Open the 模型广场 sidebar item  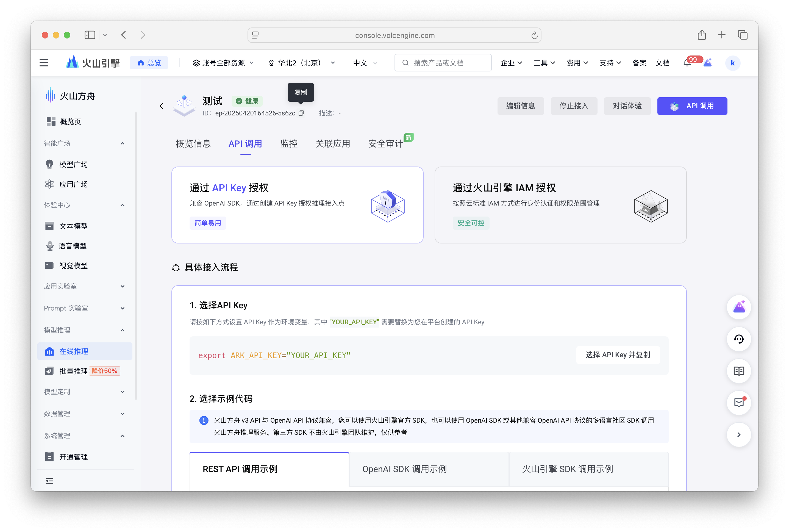pyautogui.click(x=73, y=164)
